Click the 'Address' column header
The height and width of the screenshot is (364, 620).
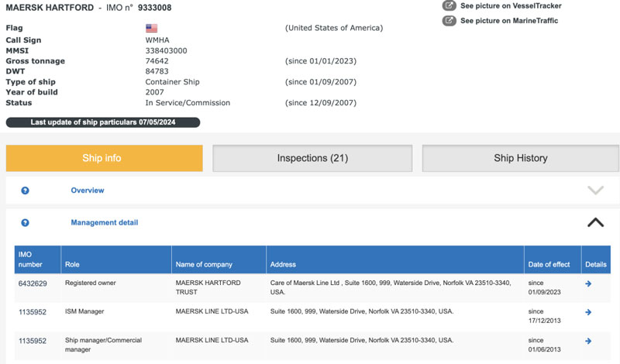395,259
